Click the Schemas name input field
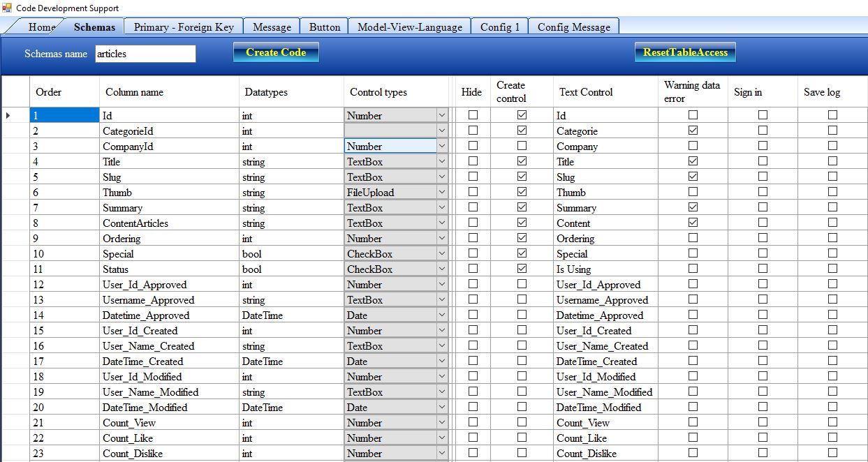 (145, 54)
